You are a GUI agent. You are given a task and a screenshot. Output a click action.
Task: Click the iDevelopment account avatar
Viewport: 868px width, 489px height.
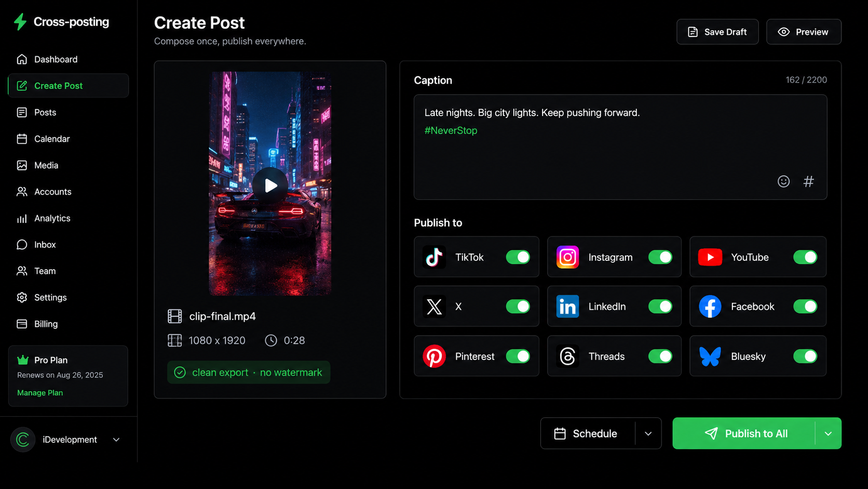point(23,440)
